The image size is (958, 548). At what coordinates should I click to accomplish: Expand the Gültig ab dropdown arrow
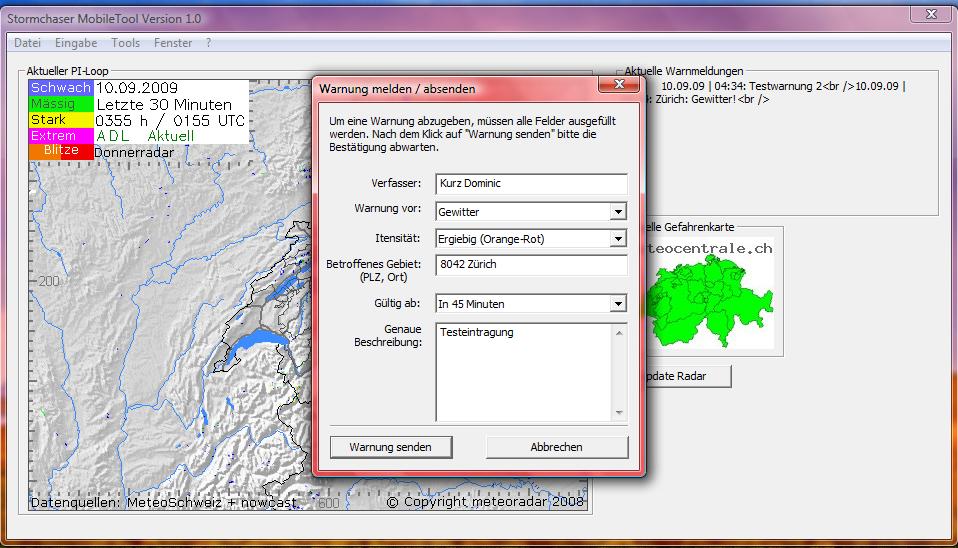[x=618, y=304]
